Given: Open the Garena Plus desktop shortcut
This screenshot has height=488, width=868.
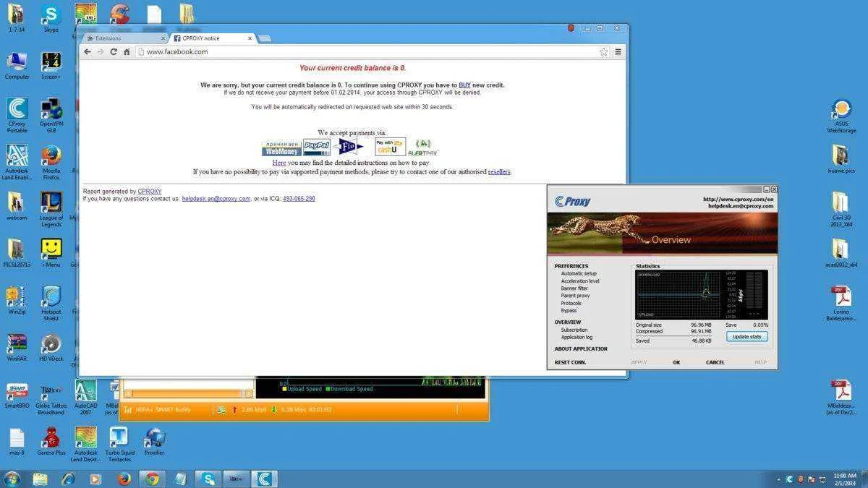Looking at the screenshot, I should (x=51, y=442).
